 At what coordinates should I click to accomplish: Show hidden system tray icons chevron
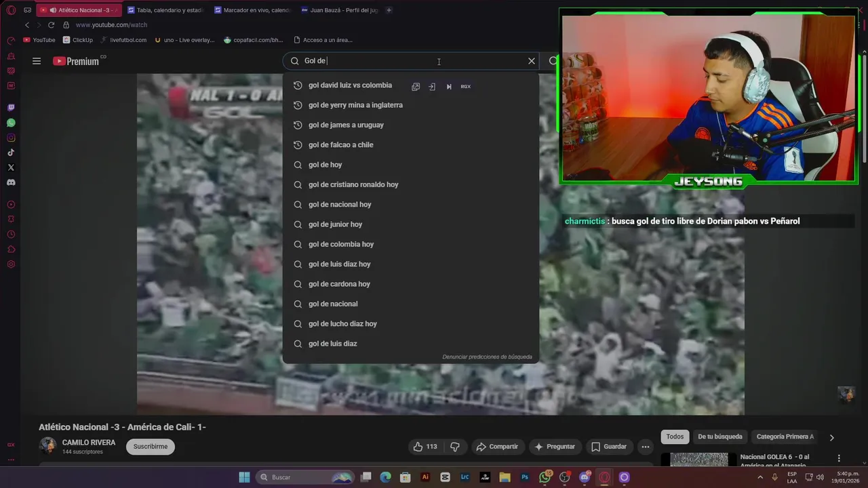point(759,477)
